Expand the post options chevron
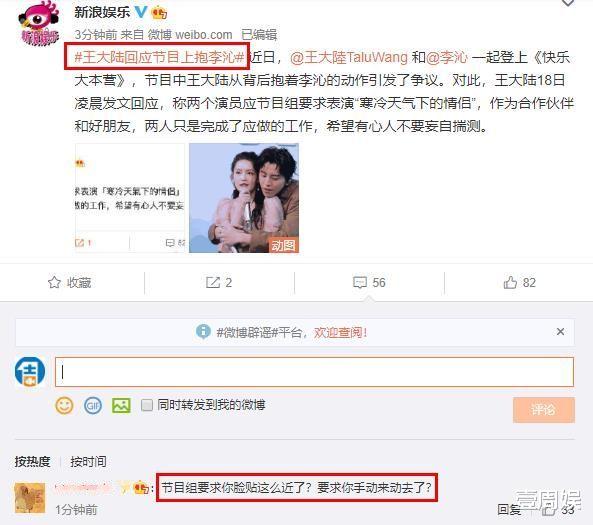Viewport: 593px width, 525px height. 568,3
